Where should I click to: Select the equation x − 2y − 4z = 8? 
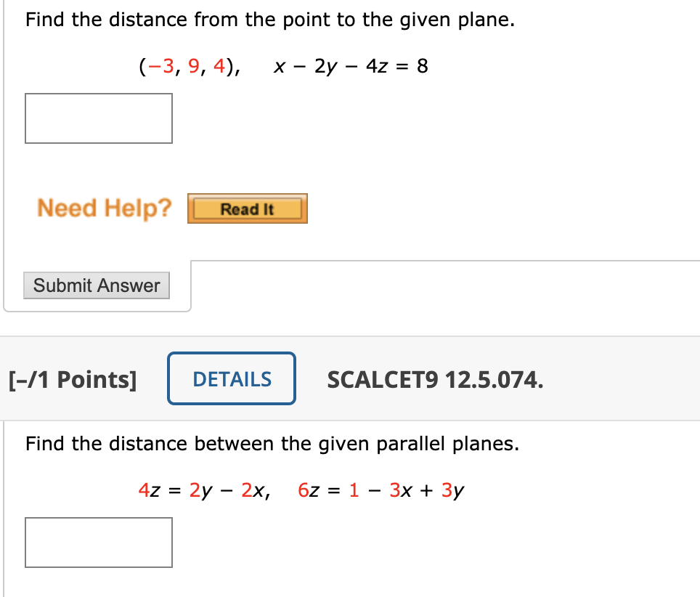tap(350, 66)
